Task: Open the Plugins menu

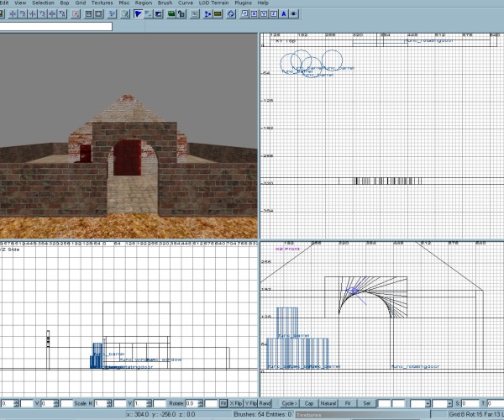Action: click(243, 3)
